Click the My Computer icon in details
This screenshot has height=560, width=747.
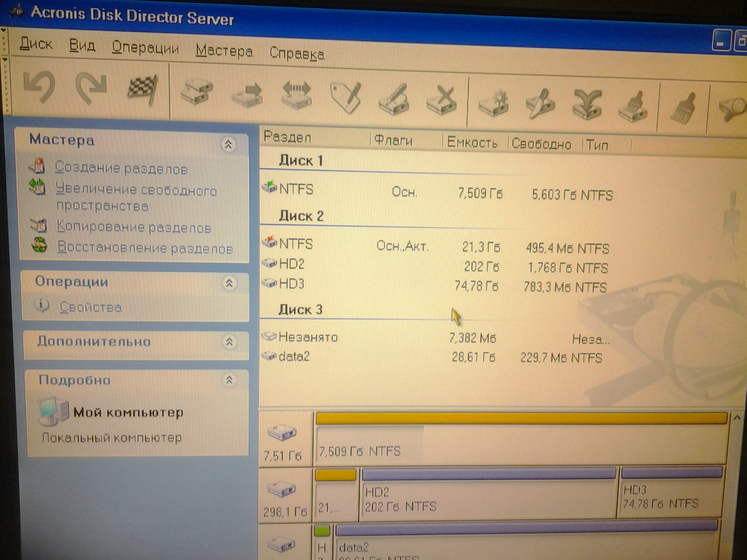[53, 412]
